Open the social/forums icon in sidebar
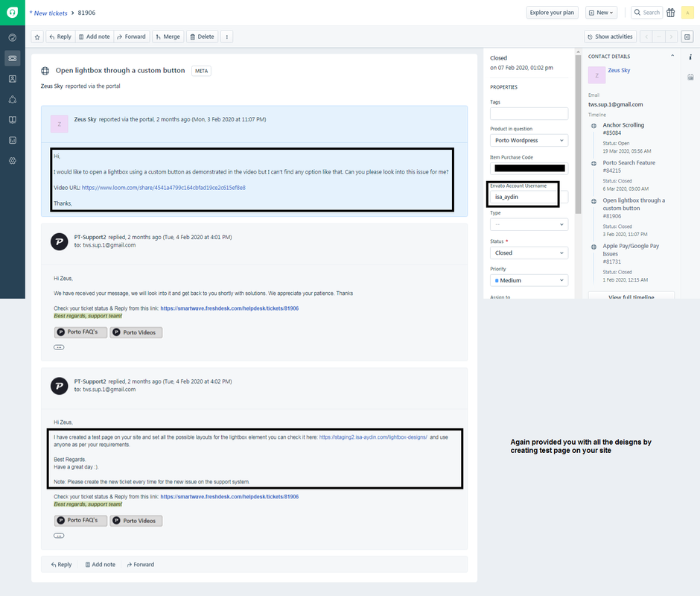Viewport: 700px width, 596px height. (x=13, y=99)
